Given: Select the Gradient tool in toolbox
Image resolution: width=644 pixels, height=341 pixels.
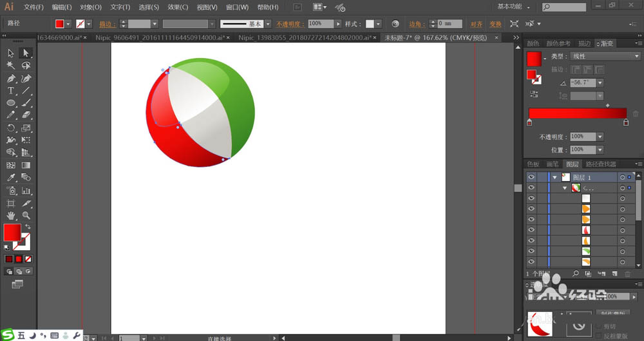Looking at the screenshot, I should tap(26, 166).
